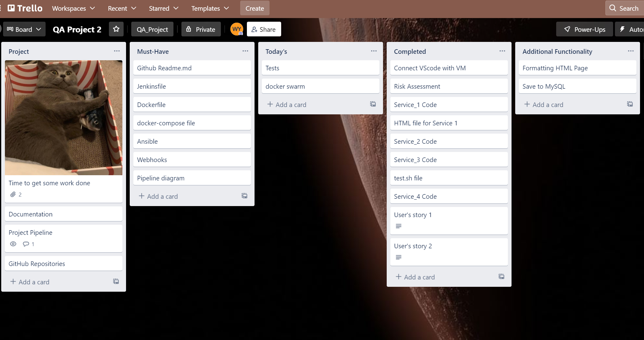The image size is (644, 340).
Task: Click the WY member avatar
Action: pyautogui.click(x=237, y=29)
